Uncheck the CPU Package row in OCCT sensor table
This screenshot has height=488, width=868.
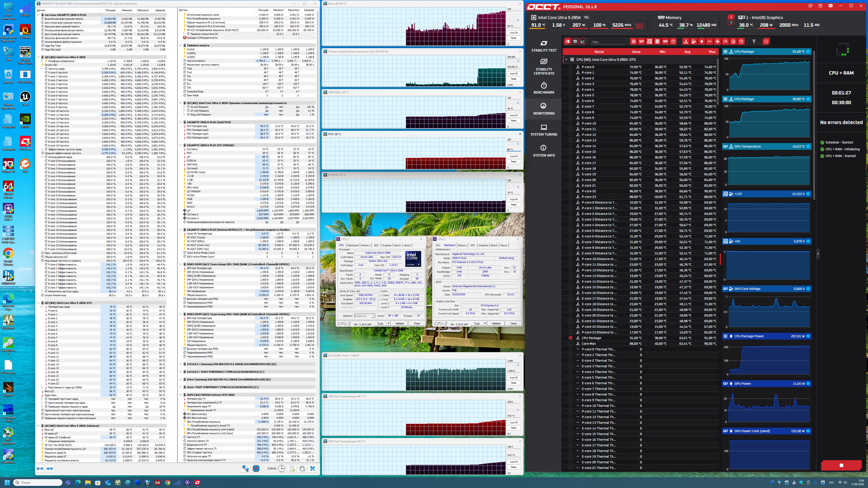[x=571, y=338]
